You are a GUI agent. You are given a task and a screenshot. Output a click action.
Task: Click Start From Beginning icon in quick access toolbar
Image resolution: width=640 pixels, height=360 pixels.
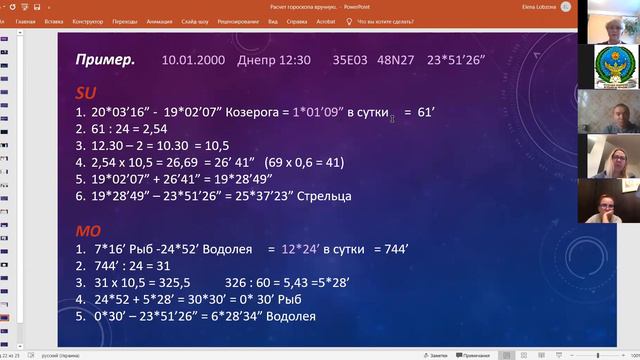[x=25, y=7]
